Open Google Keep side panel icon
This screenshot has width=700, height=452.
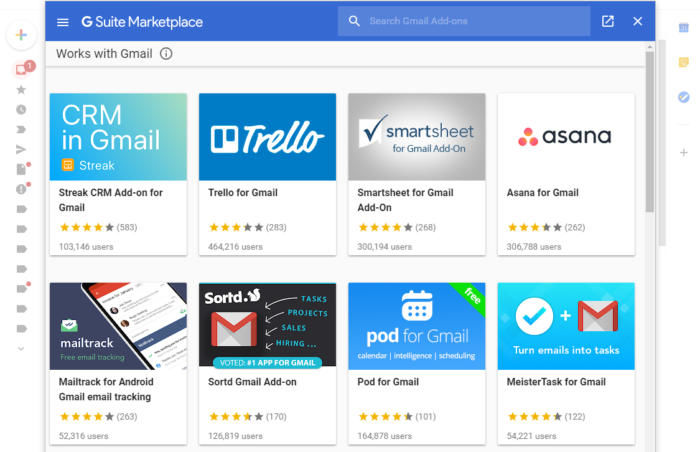683,62
